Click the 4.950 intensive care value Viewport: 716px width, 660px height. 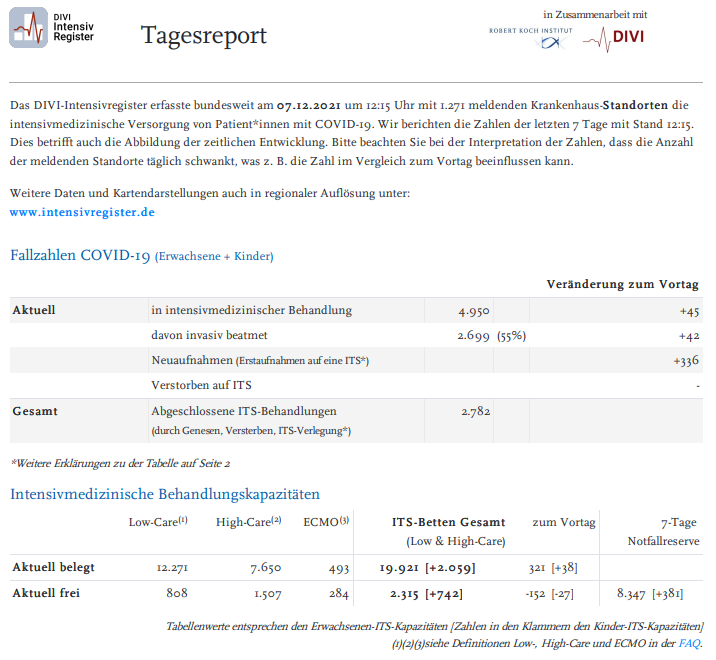pos(473,311)
